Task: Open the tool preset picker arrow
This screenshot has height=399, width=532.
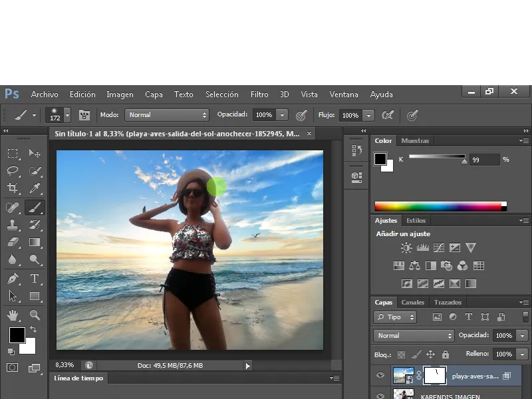Action: [35, 115]
